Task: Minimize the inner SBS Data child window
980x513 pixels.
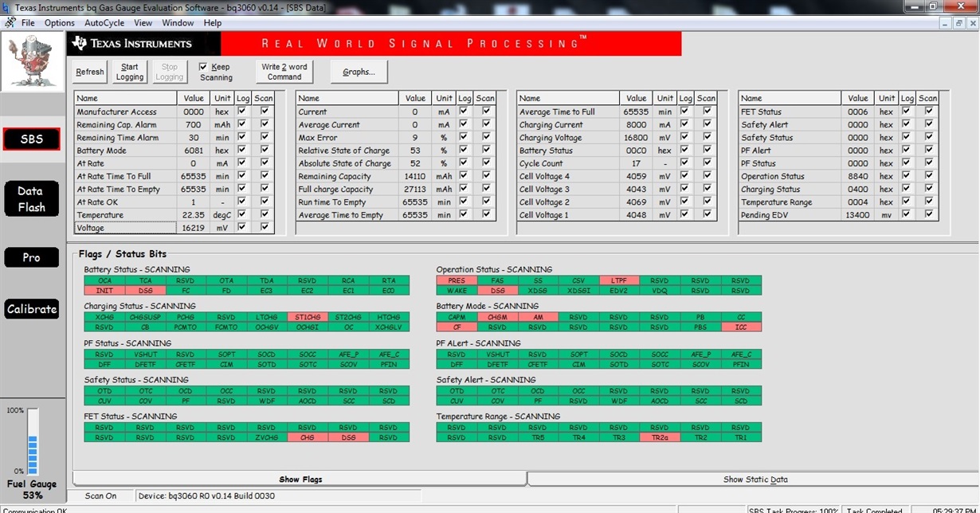Action: point(946,23)
